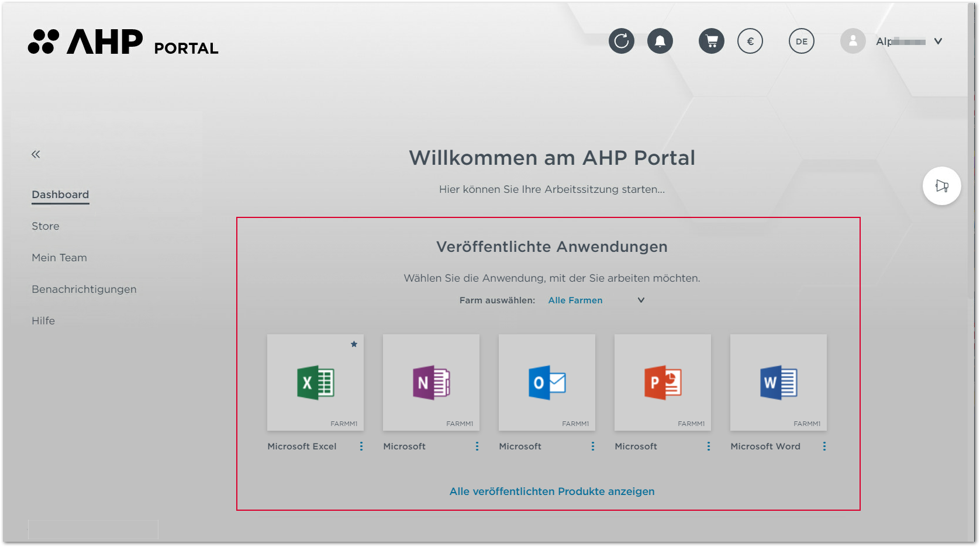Viewport: 980px width, 547px height.
Task: Open Hilfe in sidebar
Action: (x=43, y=321)
